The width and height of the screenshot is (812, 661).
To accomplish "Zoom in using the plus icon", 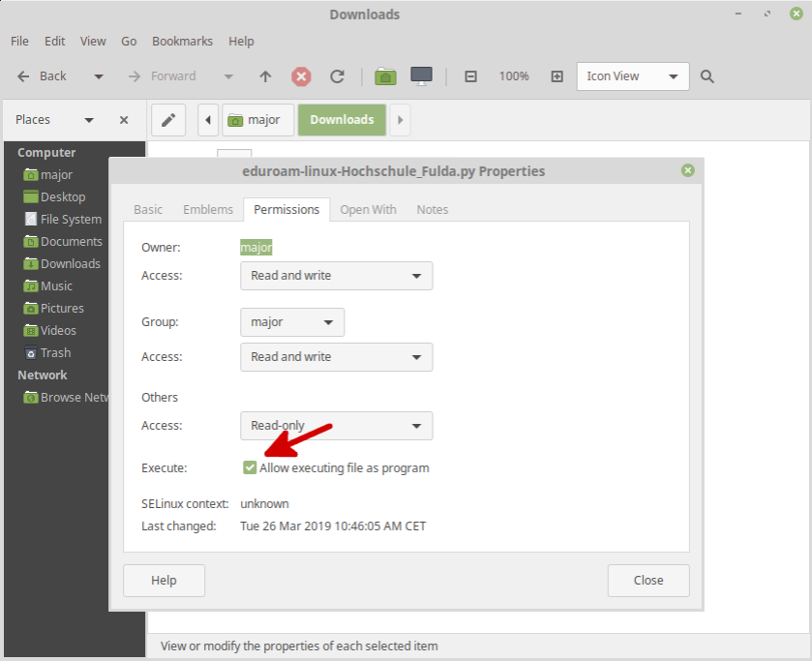I will pos(557,75).
